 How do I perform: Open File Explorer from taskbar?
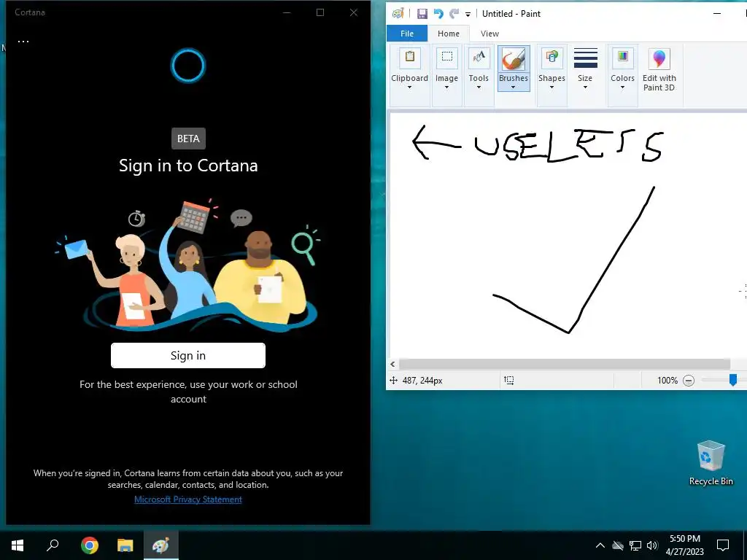(125, 545)
